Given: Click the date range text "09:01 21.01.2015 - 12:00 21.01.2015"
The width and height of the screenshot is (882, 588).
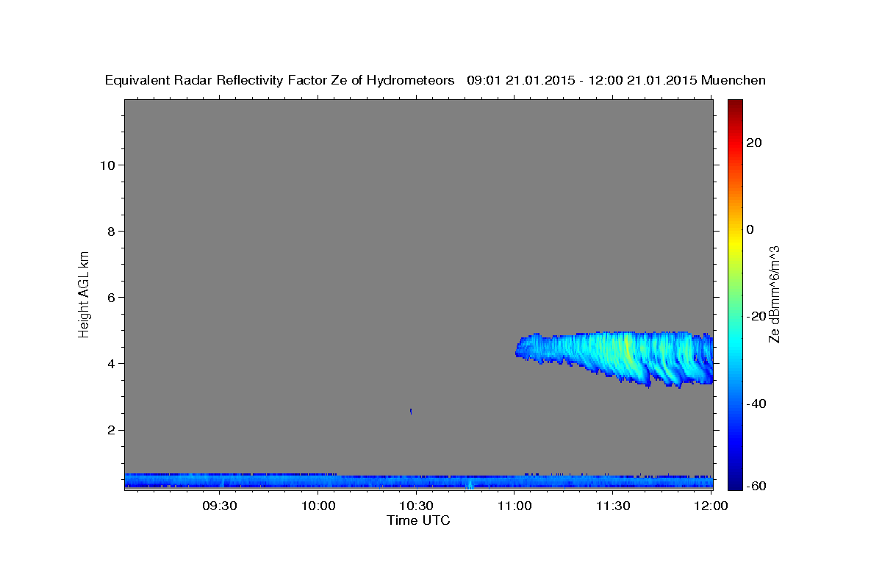Looking at the screenshot, I should (582, 81).
